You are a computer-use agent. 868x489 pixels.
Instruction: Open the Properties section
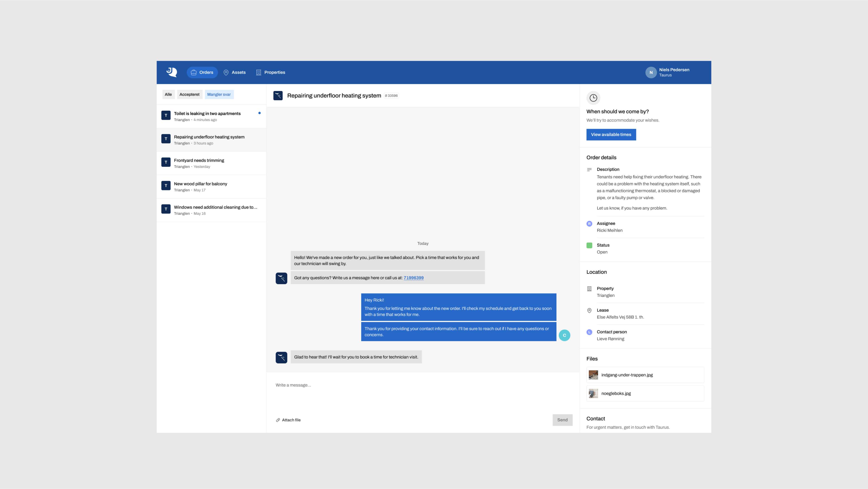point(271,72)
